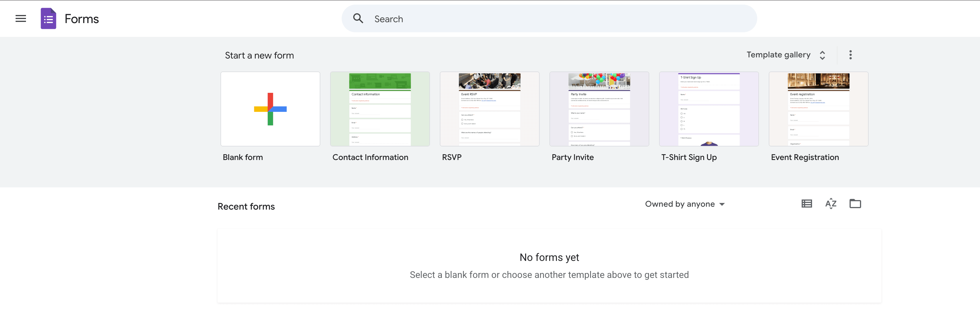
Task: Click the Recent forms heading area
Action: click(x=246, y=206)
